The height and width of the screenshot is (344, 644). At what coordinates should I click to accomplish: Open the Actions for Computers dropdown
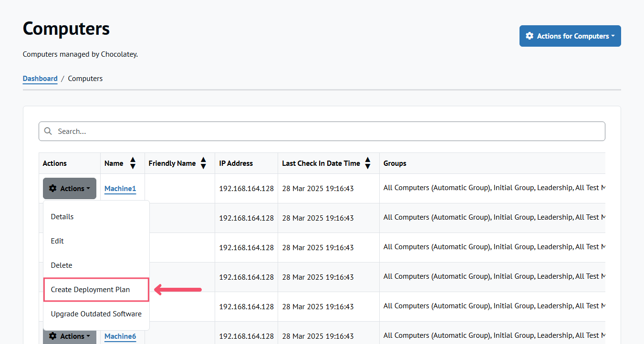tap(570, 36)
